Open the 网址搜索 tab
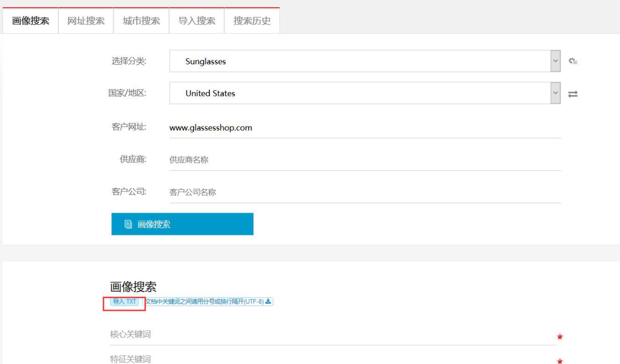The height and width of the screenshot is (364, 620). [86, 21]
